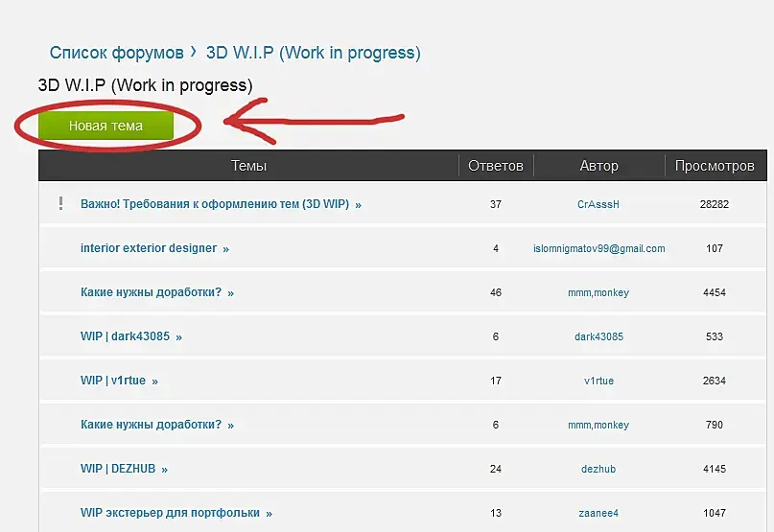Click the Ответов column header
The image size is (774, 532).
[x=496, y=165]
